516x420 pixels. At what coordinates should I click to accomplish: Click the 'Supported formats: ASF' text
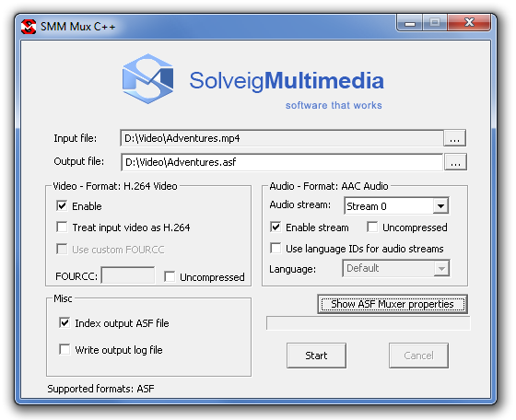tap(100, 389)
